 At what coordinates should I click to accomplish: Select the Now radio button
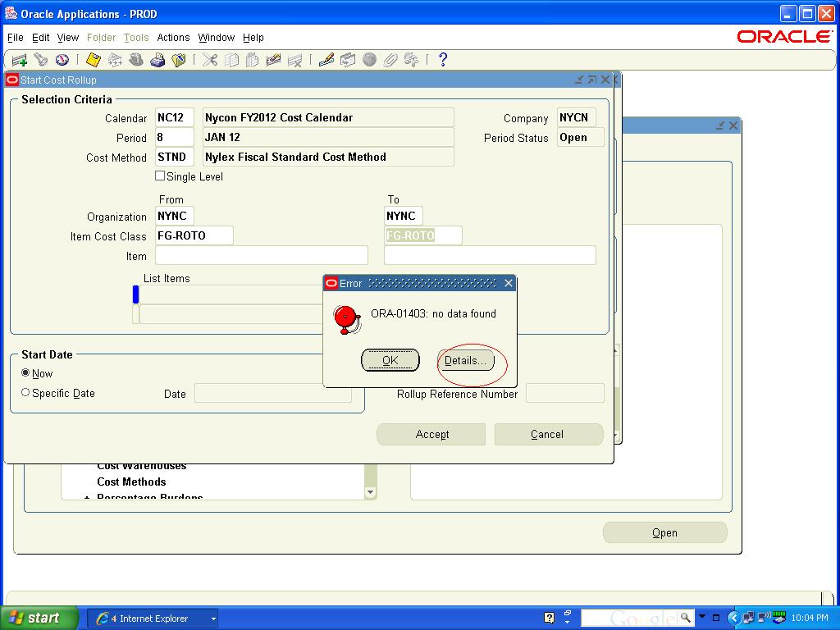point(25,373)
